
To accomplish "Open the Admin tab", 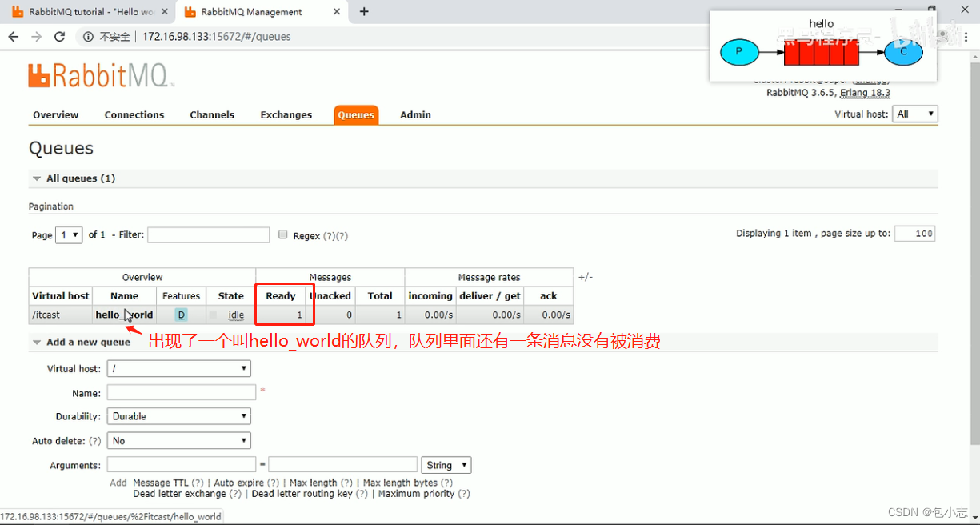I will click(416, 115).
